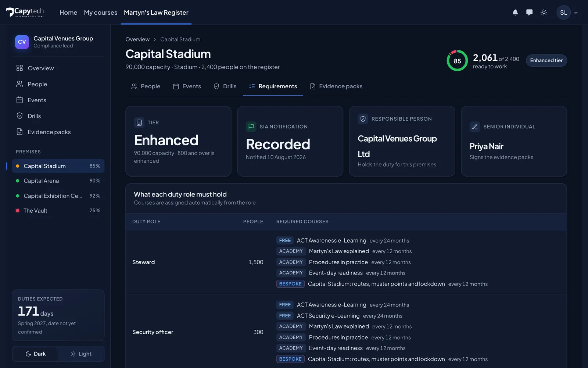Click Steward's BESPOKE course tag

pos(290,284)
